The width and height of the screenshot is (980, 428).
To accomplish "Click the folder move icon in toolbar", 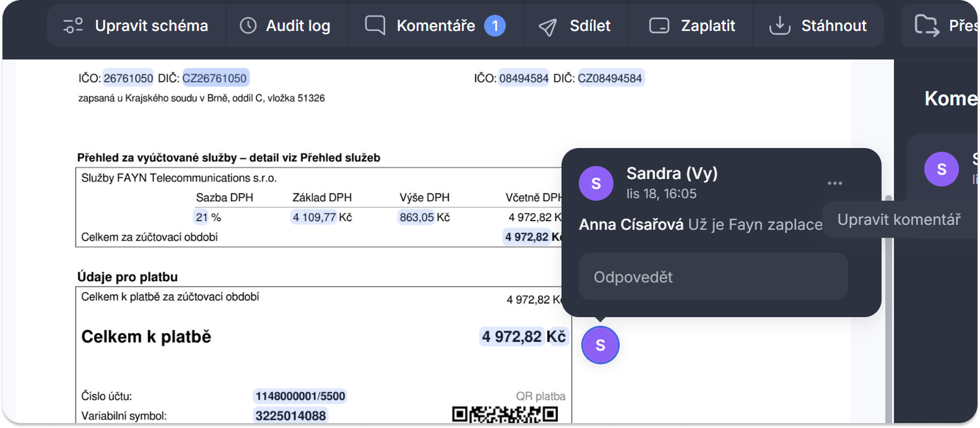I will pyautogui.click(x=926, y=25).
